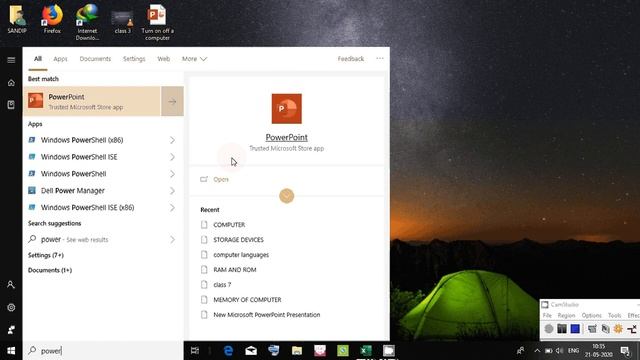Screen dimensions: 640x360
Task: Open the CamStudio Options menu
Action: [x=591, y=316]
